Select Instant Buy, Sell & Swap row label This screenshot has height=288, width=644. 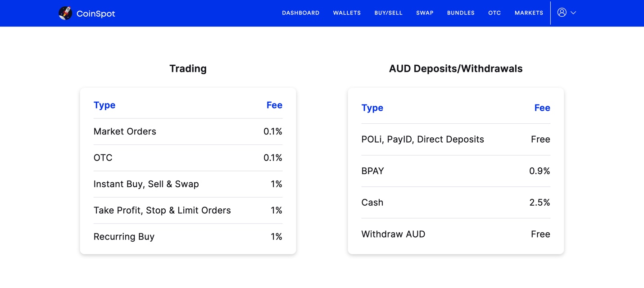click(x=146, y=184)
